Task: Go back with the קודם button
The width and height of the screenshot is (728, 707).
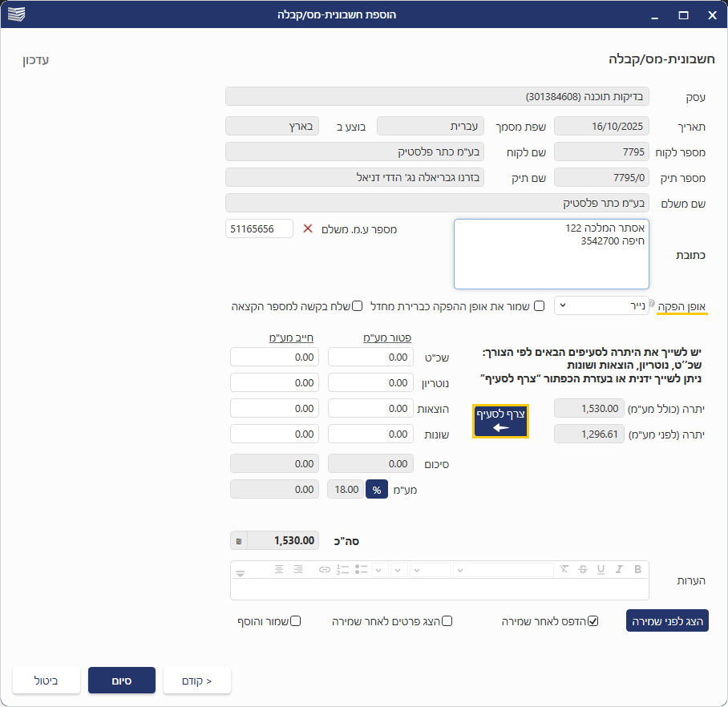Action: 197,681
